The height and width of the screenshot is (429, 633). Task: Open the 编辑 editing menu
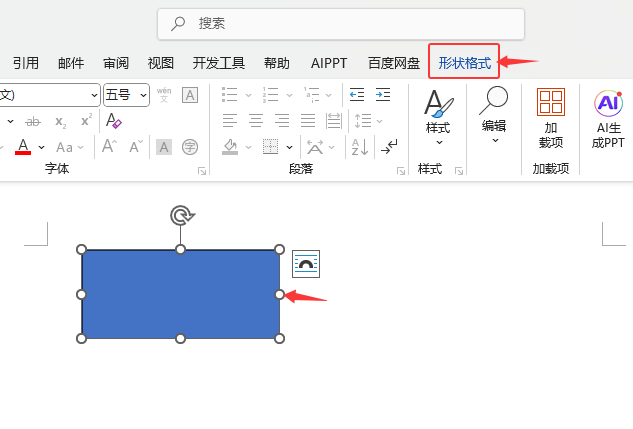(x=494, y=115)
